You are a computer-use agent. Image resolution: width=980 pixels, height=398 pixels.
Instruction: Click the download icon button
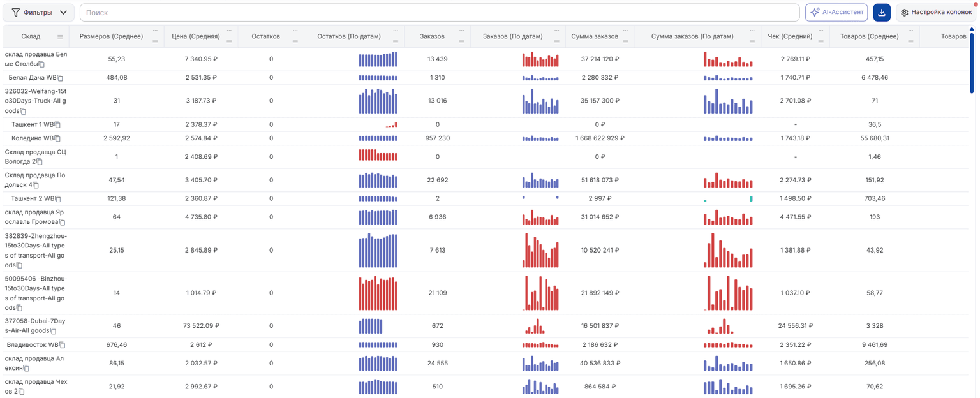[882, 12]
